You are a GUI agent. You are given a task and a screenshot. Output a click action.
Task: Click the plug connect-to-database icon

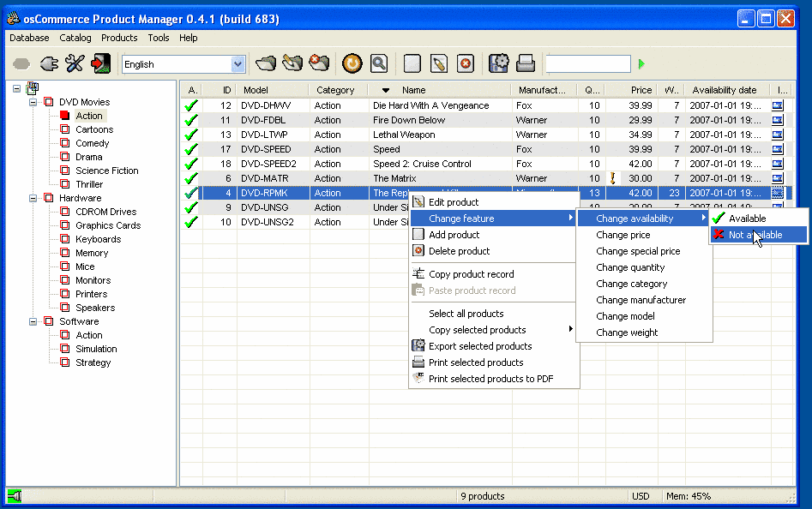49,63
